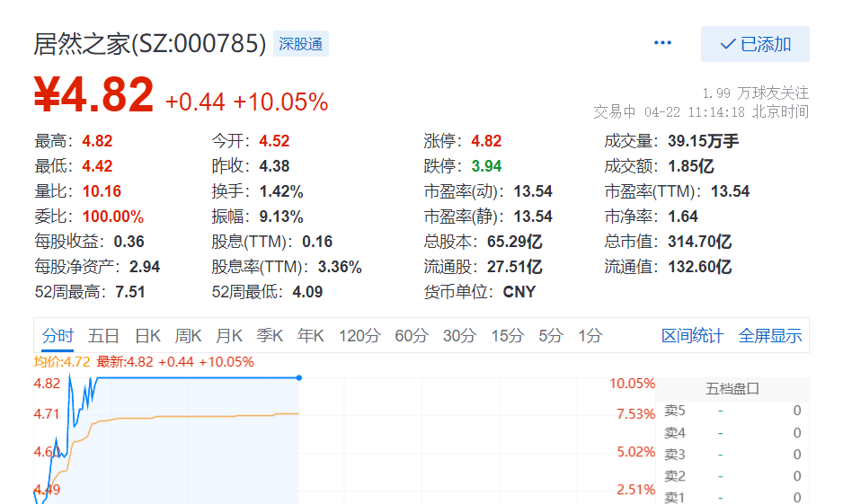Click the 量比 value 10.16
This screenshot has width=843, height=504.
click(x=102, y=191)
